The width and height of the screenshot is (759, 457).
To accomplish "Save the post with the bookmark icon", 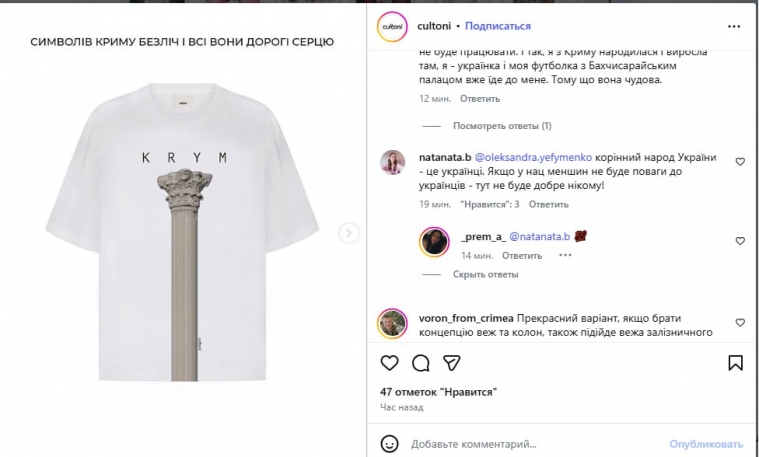I will [x=735, y=362].
